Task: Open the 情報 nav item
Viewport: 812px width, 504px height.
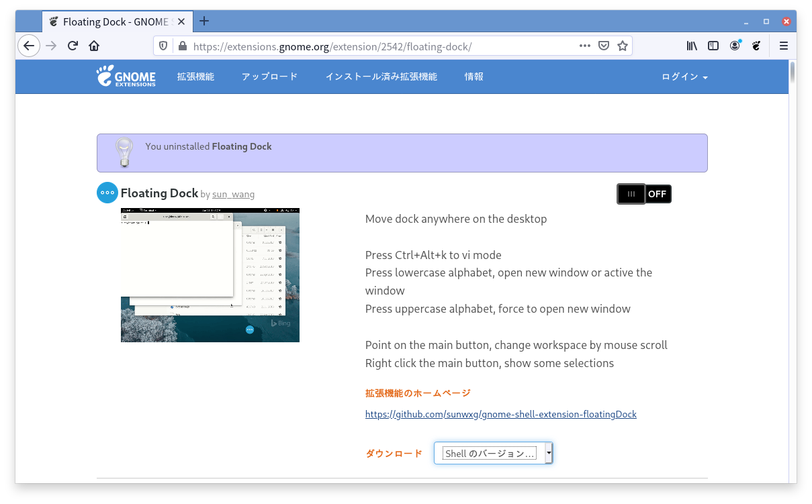Action: click(x=473, y=77)
